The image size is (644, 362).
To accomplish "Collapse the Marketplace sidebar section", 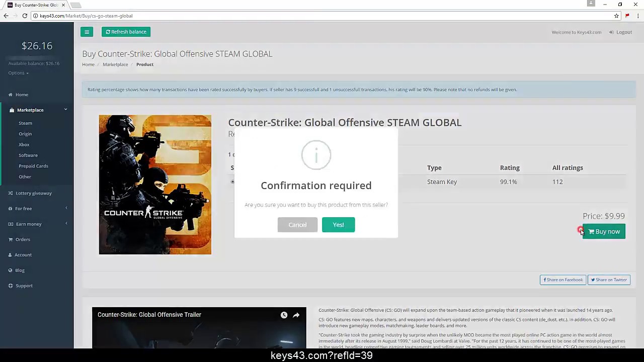I will 37,110.
